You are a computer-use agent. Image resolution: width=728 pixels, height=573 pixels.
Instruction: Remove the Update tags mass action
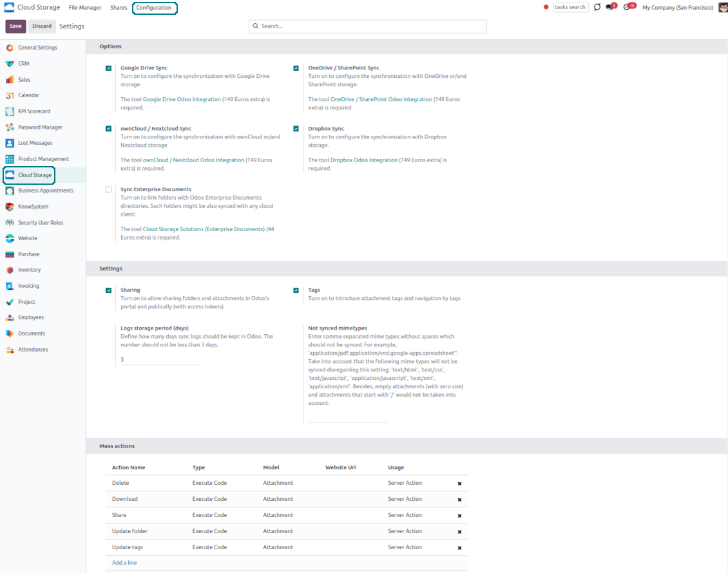pos(459,548)
